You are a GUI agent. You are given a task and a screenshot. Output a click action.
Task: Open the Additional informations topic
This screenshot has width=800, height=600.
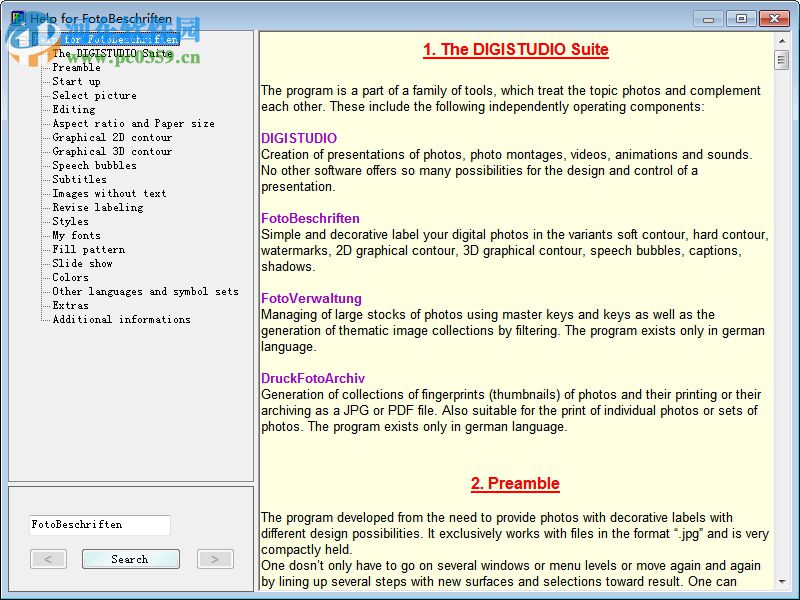[x=121, y=320]
